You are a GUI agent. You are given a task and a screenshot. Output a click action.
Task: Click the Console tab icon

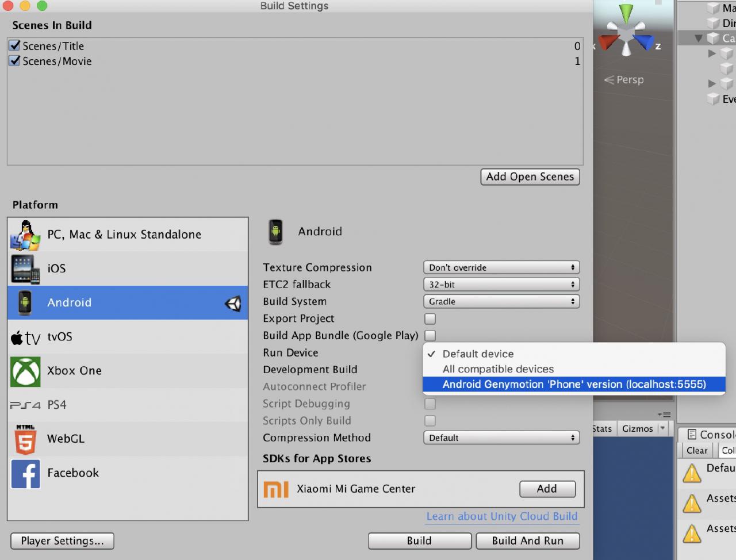(x=692, y=434)
